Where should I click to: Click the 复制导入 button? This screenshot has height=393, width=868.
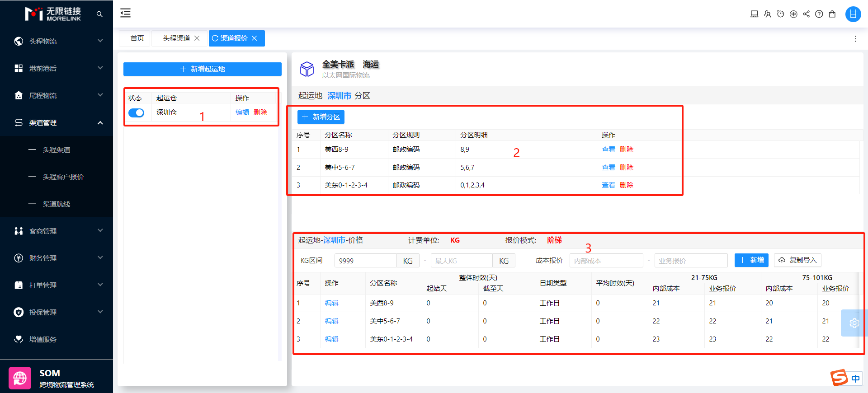point(798,260)
